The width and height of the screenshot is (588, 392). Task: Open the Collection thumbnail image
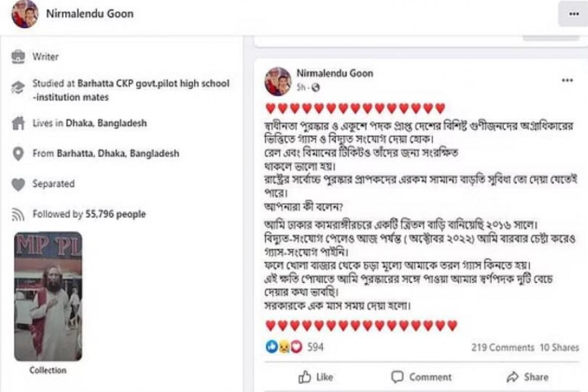click(x=48, y=297)
